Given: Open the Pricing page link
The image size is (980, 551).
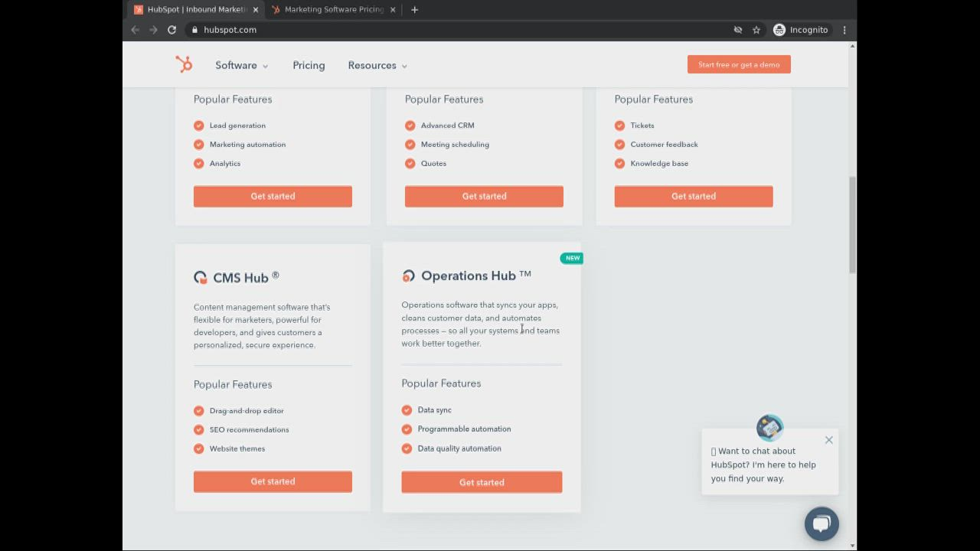Looking at the screenshot, I should (x=309, y=65).
